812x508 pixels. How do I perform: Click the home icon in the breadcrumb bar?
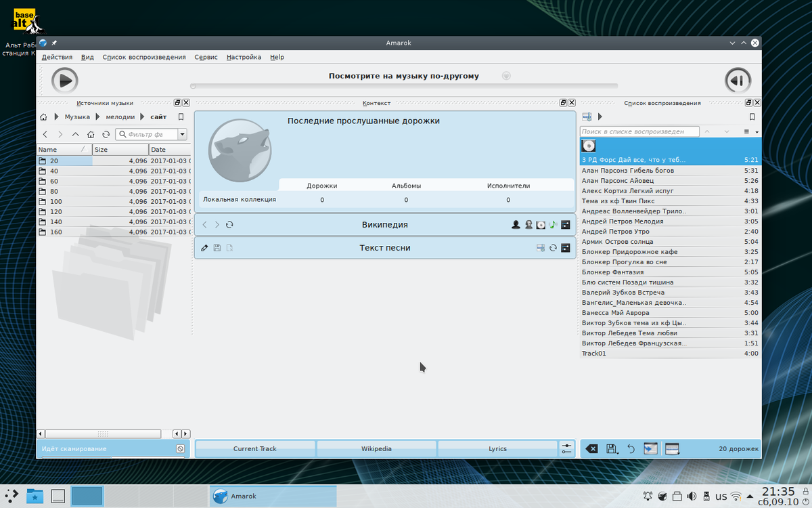coord(43,117)
